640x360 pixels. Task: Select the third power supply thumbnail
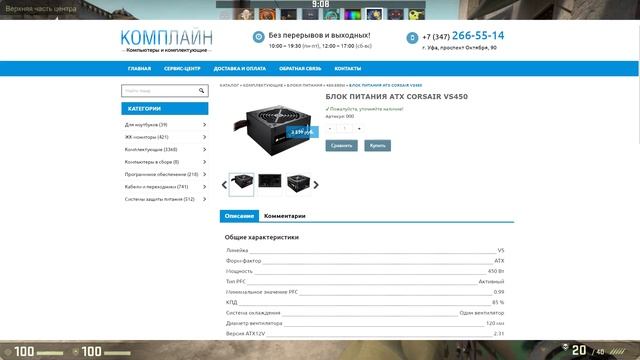coord(298,183)
